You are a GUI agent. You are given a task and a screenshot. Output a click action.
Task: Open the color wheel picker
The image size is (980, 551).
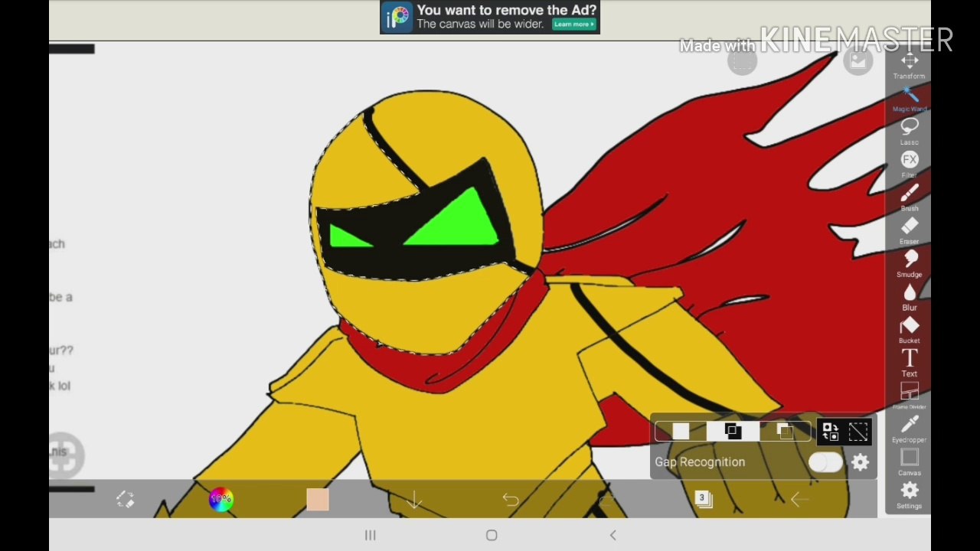click(x=220, y=500)
